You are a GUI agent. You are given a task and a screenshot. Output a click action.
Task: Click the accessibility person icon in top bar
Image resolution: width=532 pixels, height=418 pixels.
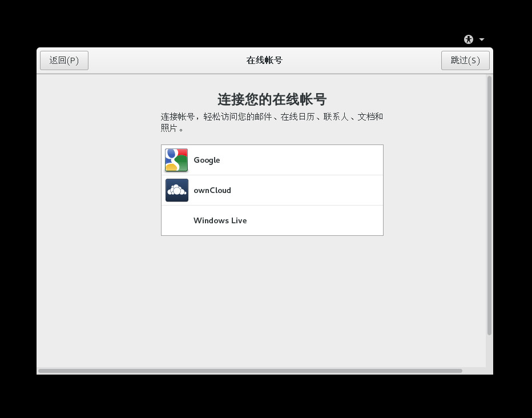coord(469,39)
